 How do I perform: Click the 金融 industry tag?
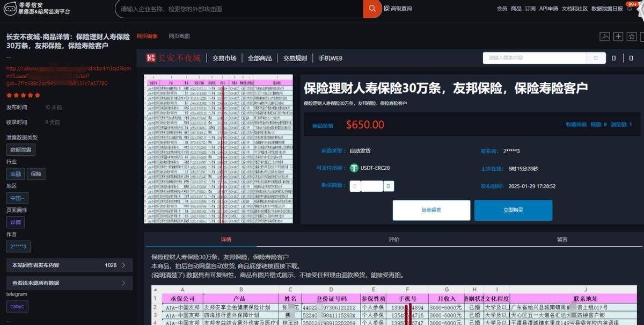click(x=15, y=174)
